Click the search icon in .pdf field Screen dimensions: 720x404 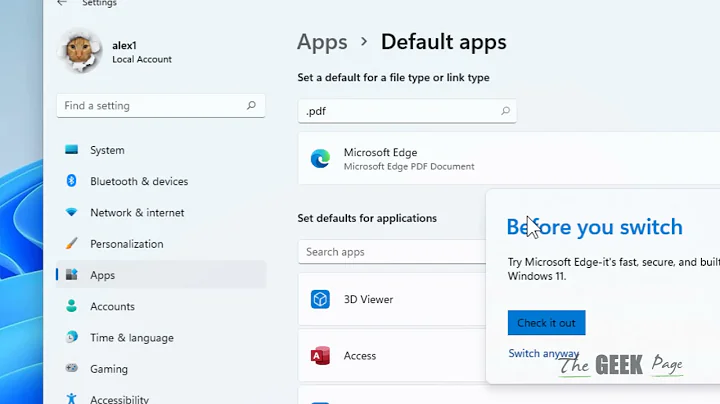505,111
